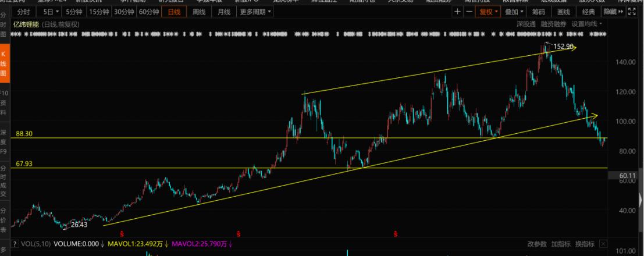This screenshot has width=644, height=256.
Task: Expand 隐藏 hide panel arrows
Action: coord(613,12)
